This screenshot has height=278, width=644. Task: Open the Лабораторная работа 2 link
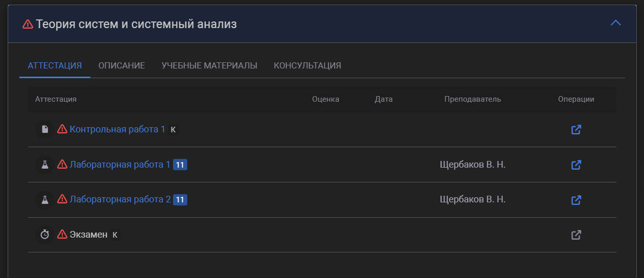120,199
